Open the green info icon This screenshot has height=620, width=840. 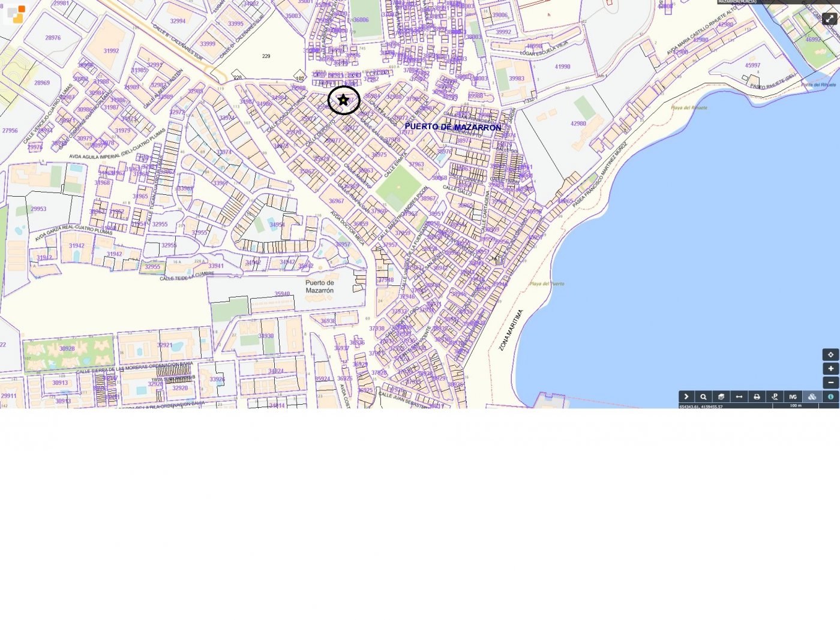point(830,396)
